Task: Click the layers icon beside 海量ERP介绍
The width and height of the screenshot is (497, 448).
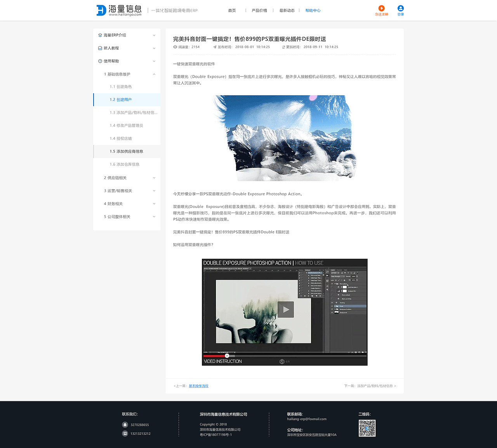Action: point(100,35)
